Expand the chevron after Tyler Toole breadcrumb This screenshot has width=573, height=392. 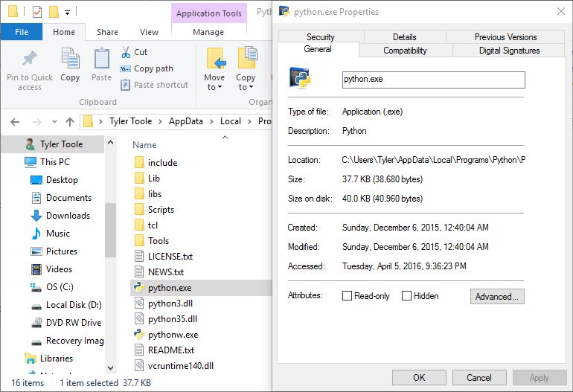click(x=160, y=122)
